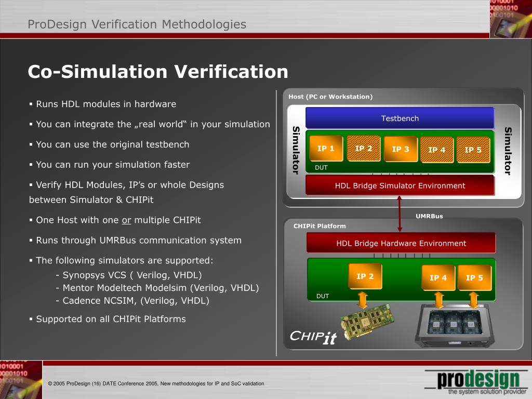
Task: Click 'You can run your simulation faster' bullet
Action: click(110, 165)
